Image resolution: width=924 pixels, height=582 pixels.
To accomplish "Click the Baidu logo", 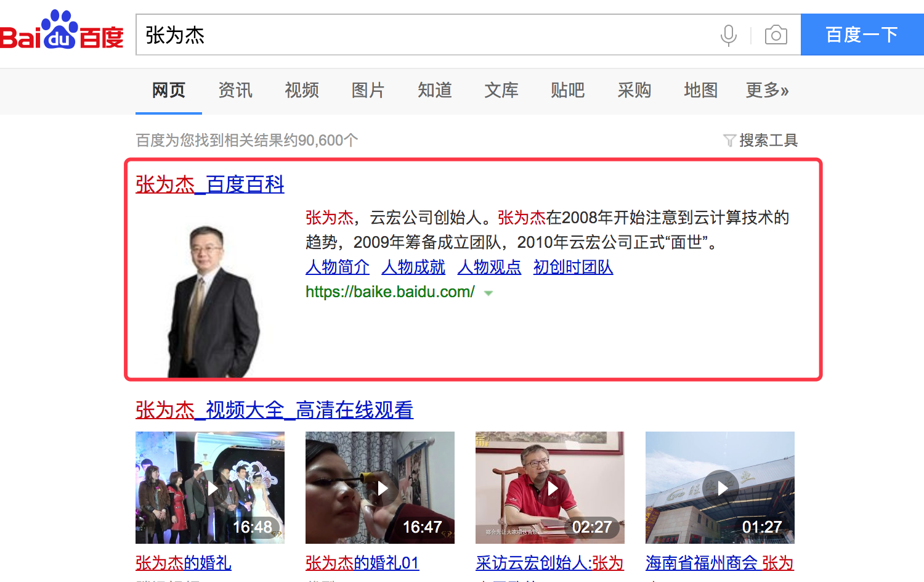I will pyautogui.click(x=62, y=31).
